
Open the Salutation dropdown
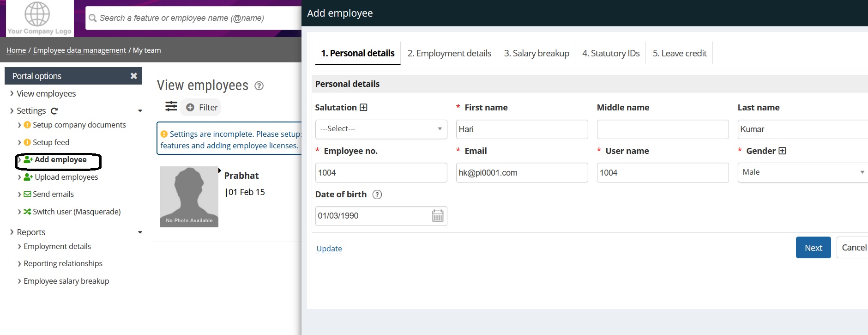tap(381, 129)
